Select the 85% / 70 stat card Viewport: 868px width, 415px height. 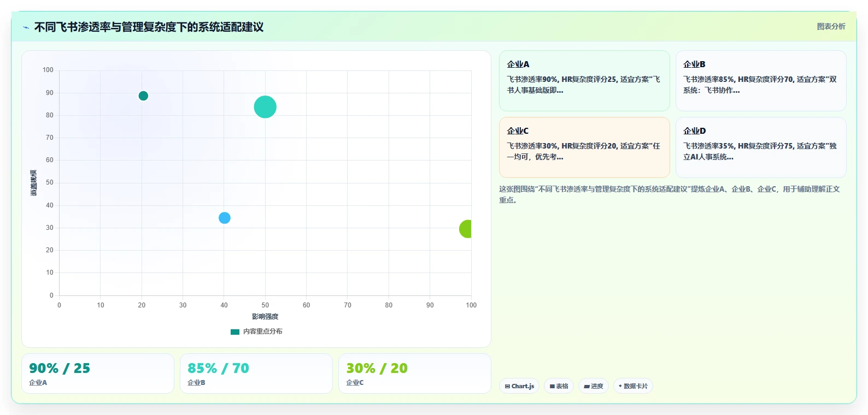[x=256, y=373]
